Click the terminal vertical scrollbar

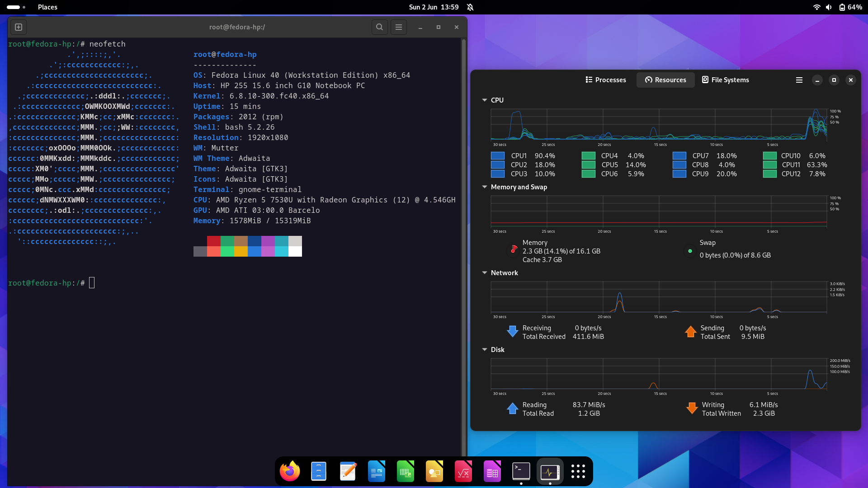[x=463, y=248]
